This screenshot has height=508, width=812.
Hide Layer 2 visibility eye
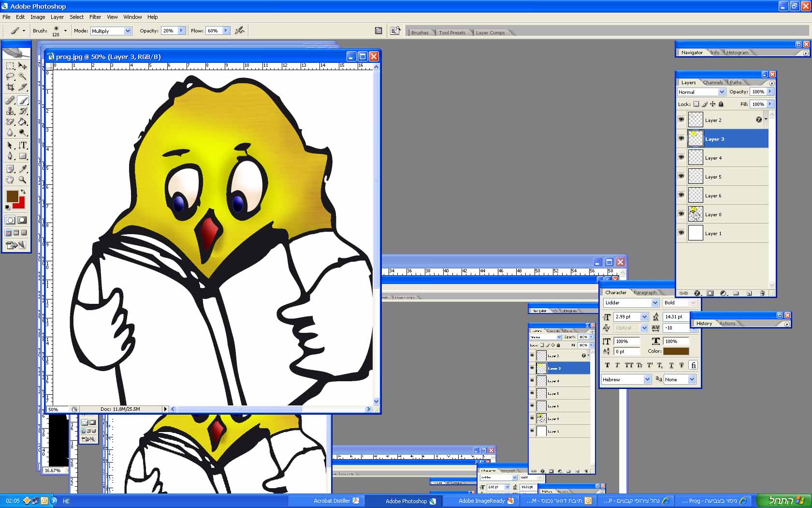[681, 120]
